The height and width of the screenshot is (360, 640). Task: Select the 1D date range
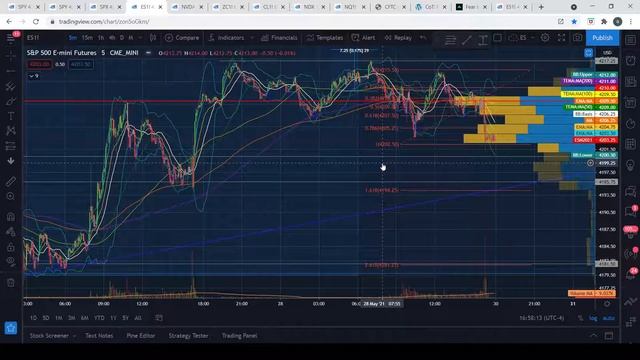[33, 318]
